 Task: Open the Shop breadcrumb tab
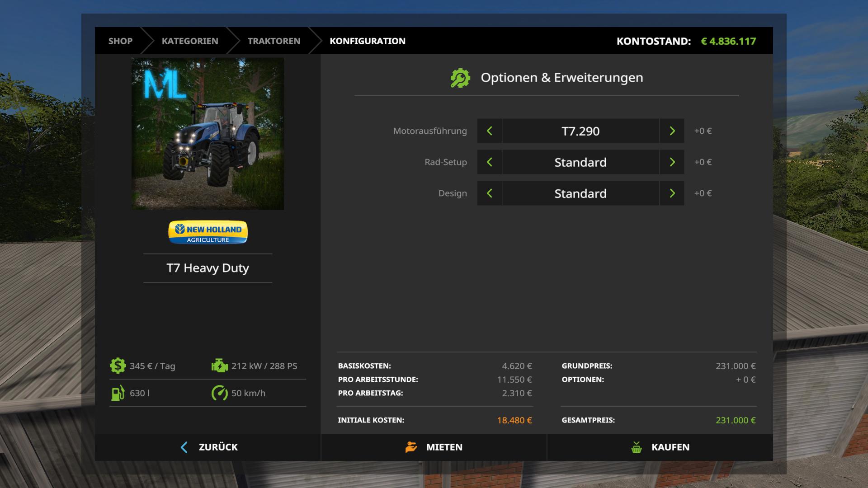(120, 41)
